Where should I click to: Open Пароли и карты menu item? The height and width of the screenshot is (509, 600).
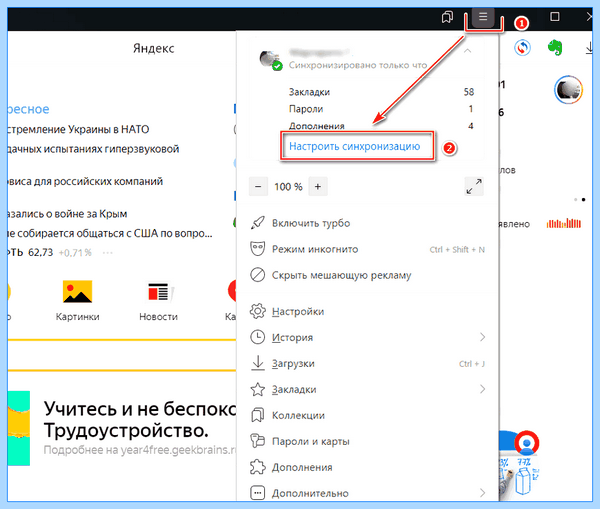click(367, 441)
